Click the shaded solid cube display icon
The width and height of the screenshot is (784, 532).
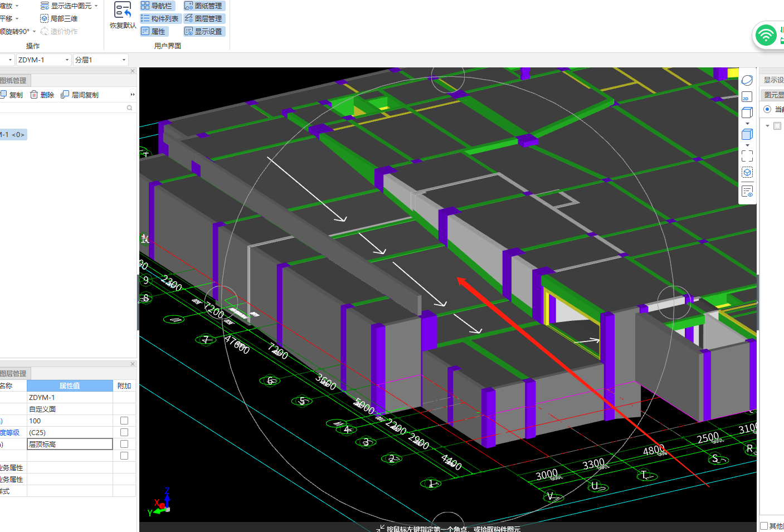(747, 134)
